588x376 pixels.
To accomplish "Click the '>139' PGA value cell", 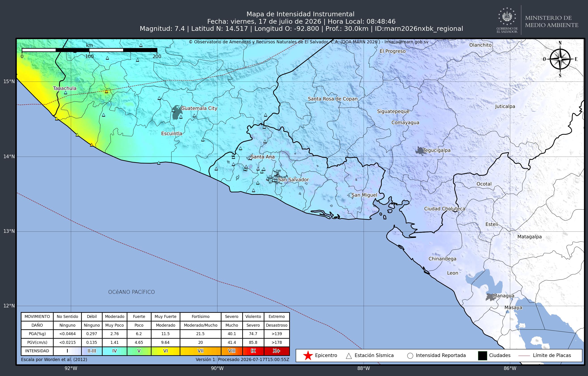I will 277,334.
